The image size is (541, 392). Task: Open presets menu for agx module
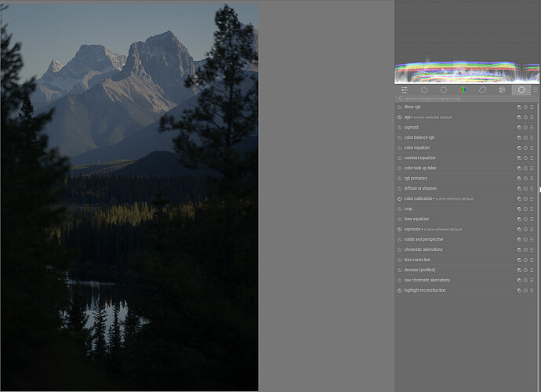pos(532,118)
